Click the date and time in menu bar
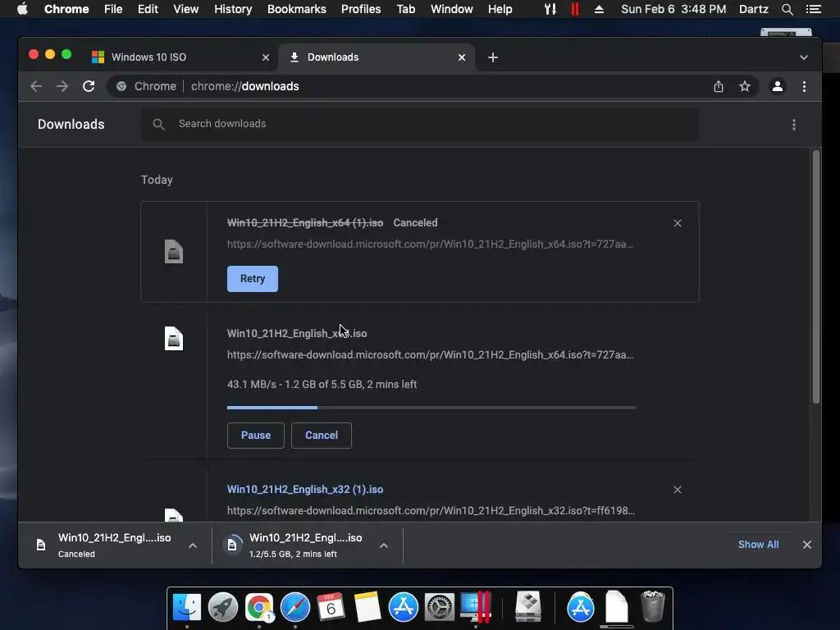Image resolution: width=840 pixels, height=630 pixels. pos(673,9)
